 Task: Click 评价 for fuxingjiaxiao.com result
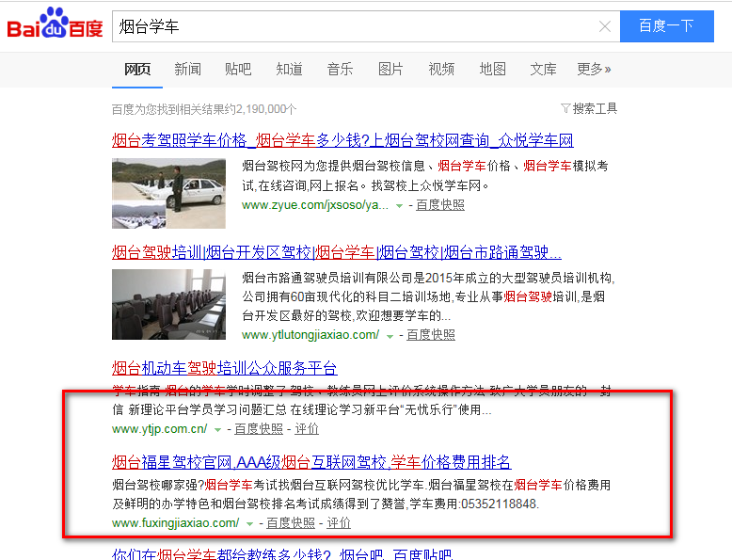coord(339,522)
